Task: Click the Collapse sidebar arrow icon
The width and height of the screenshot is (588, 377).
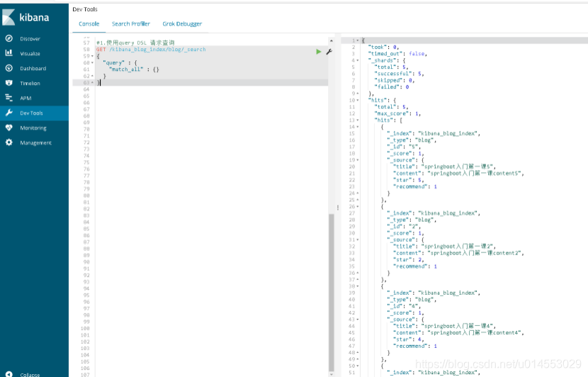Action: pos(9,374)
